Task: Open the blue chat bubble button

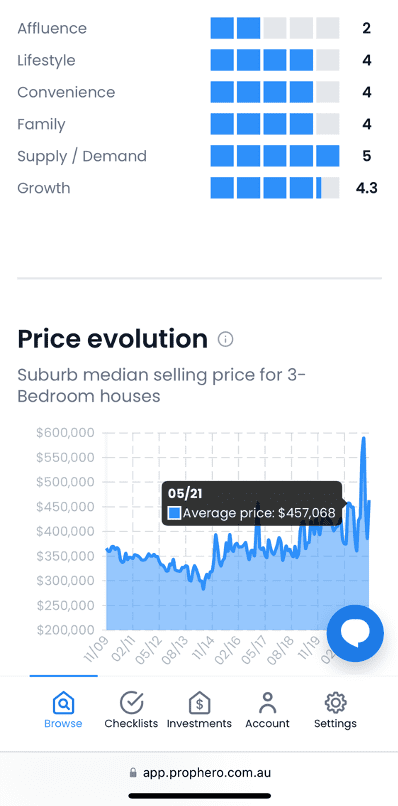Action: click(355, 633)
